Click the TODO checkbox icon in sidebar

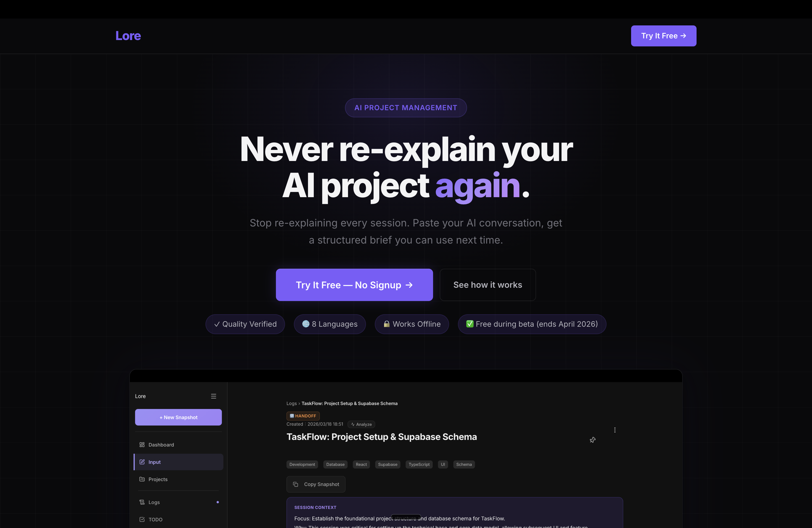click(x=142, y=519)
